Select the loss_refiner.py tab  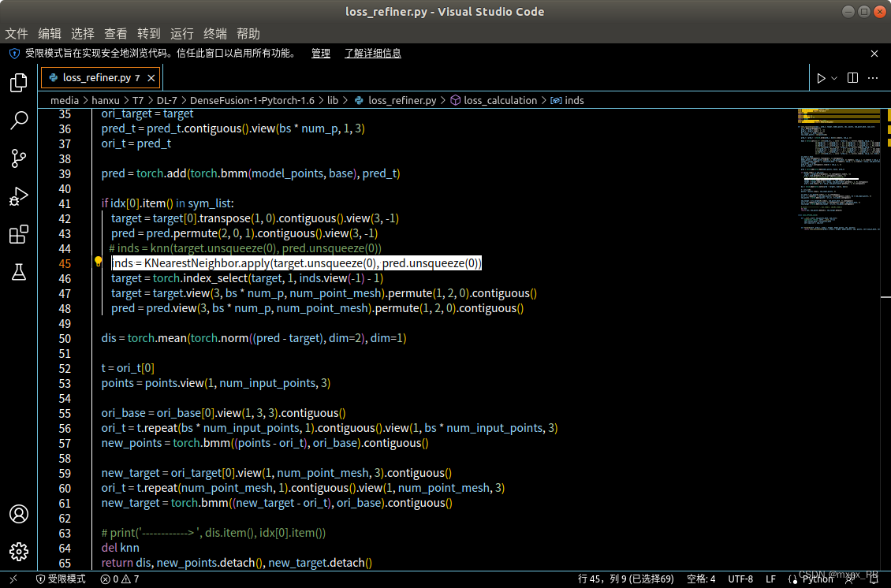point(95,77)
